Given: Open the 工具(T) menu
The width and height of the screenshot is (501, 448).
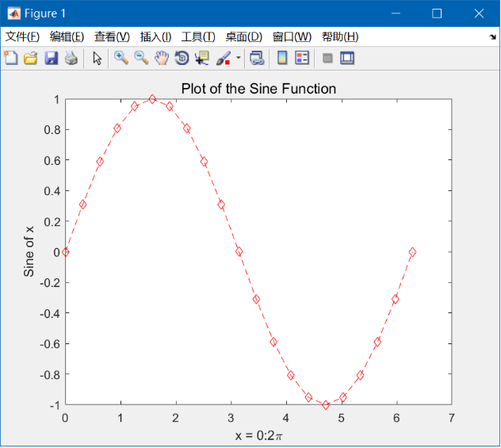Looking at the screenshot, I should [x=198, y=36].
